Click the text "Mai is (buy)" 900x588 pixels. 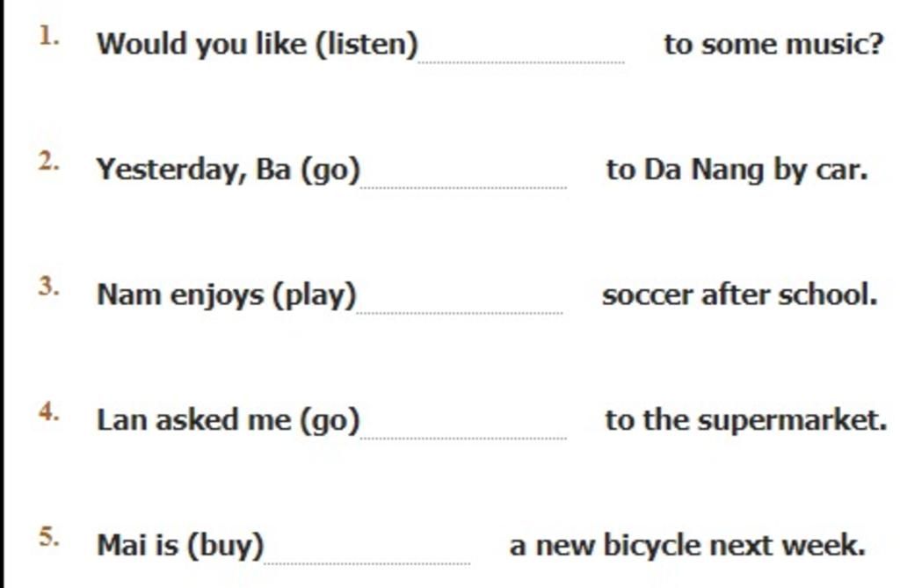click(x=180, y=546)
